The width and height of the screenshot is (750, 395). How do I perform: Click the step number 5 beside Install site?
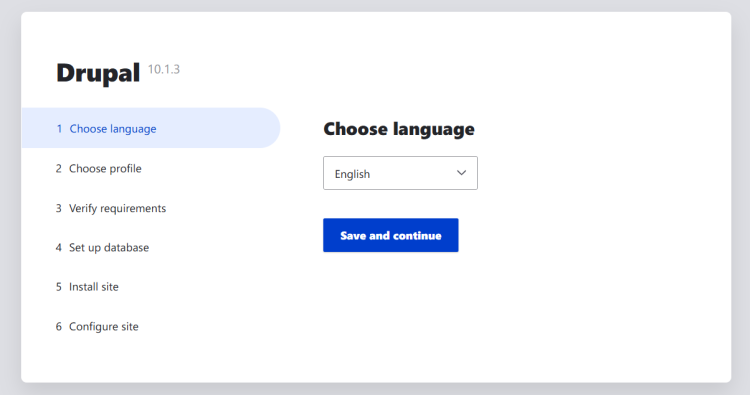[58, 286]
